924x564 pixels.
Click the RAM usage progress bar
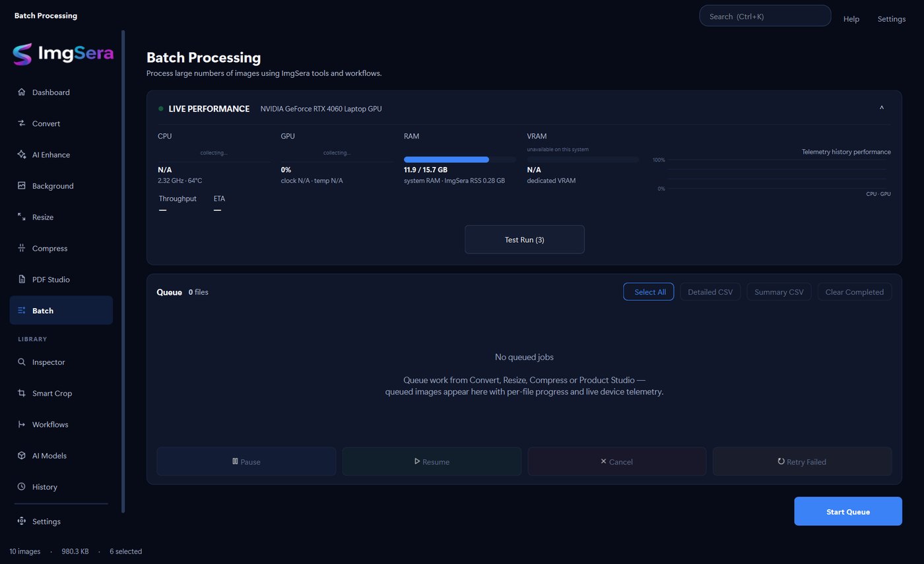[x=460, y=160]
